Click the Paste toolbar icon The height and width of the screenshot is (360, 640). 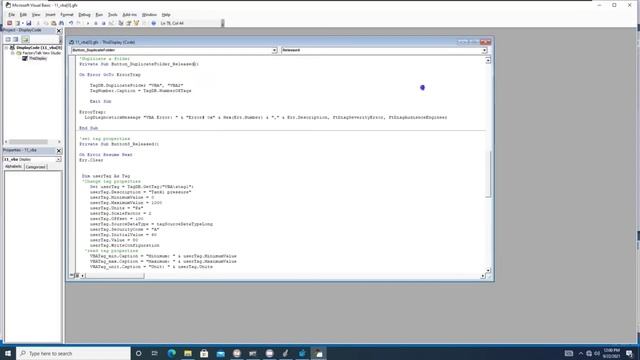[53, 23]
